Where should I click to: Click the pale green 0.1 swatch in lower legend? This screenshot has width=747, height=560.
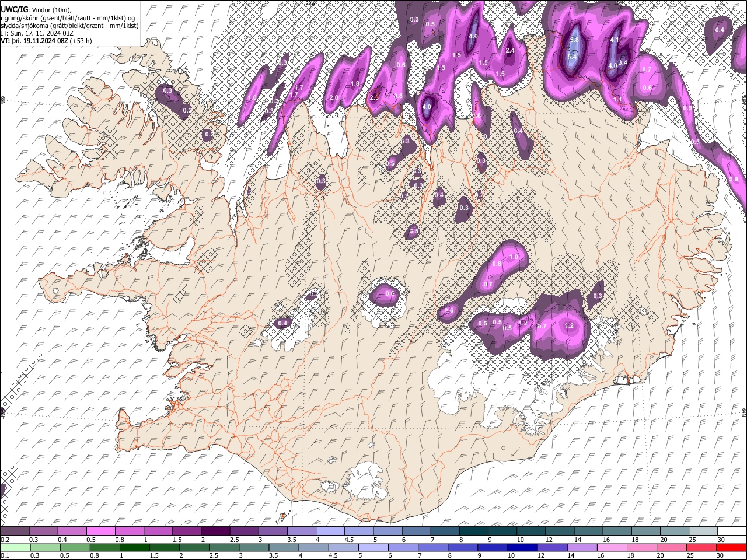(x=15, y=547)
